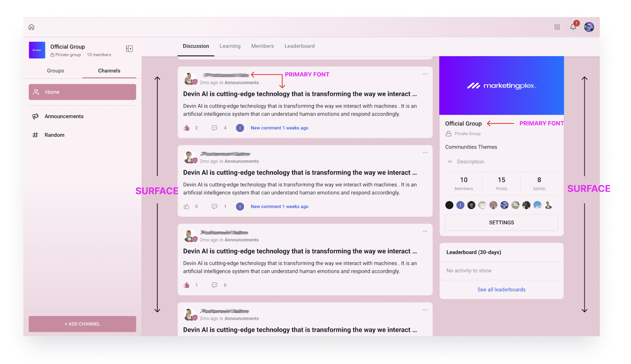Click the first black member avatar
The height and width of the screenshot is (364, 631).
click(x=449, y=205)
